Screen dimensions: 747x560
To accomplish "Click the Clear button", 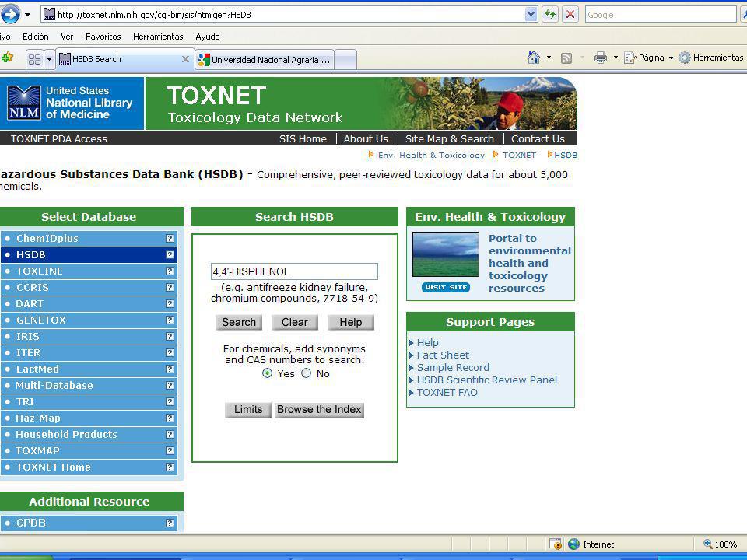I will (294, 322).
